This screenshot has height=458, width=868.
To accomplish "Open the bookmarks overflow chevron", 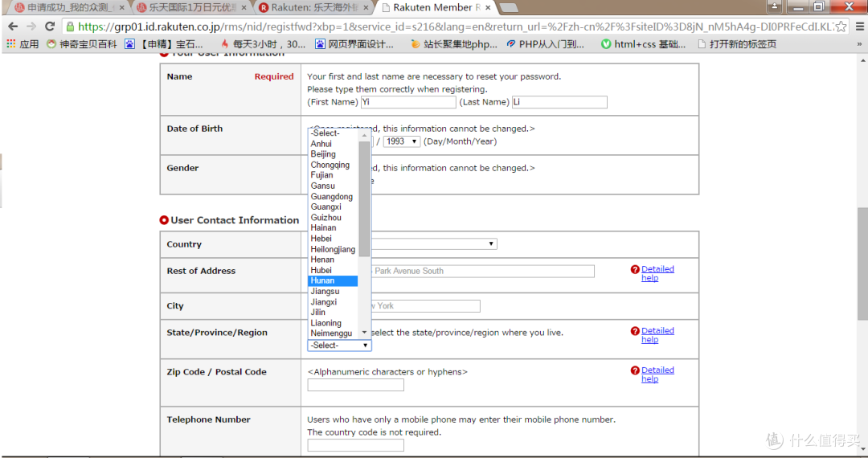I will 859,43.
